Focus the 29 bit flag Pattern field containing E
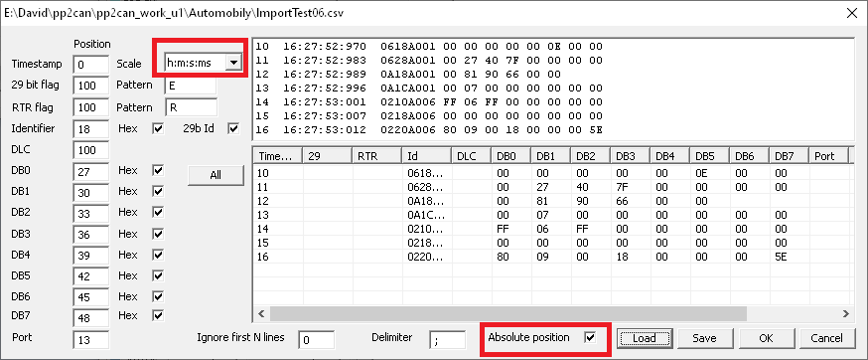 pyautogui.click(x=191, y=86)
